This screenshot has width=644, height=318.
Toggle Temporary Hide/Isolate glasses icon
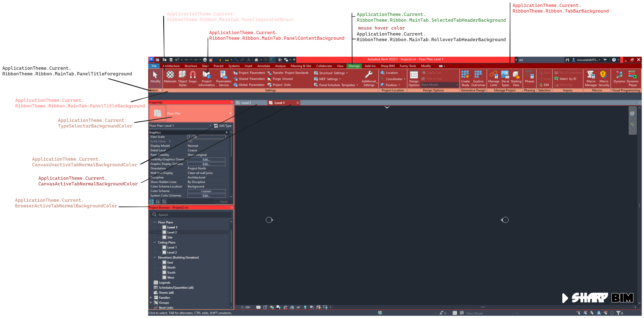click(298, 307)
